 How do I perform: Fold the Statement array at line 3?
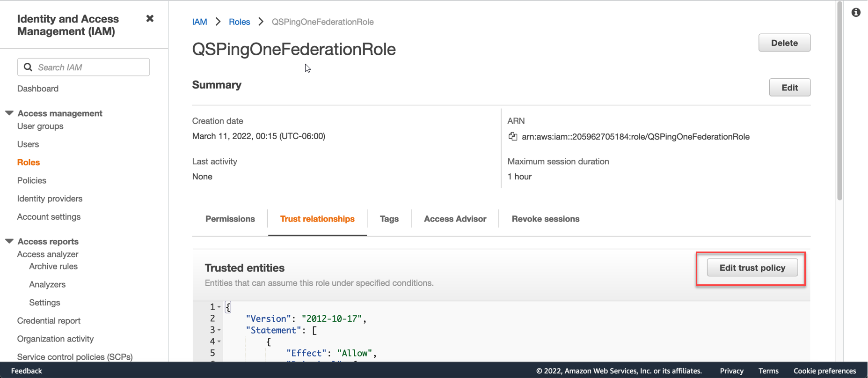pos(219,330)
